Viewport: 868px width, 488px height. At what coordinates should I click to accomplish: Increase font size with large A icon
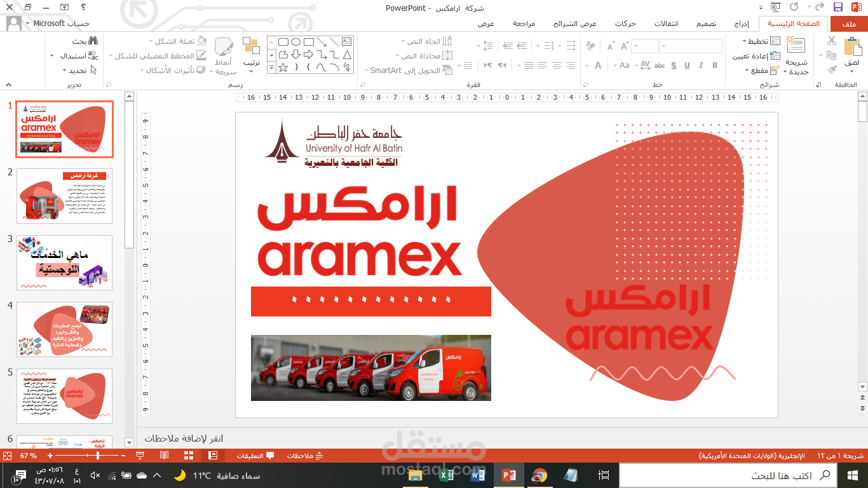point(625,46)
